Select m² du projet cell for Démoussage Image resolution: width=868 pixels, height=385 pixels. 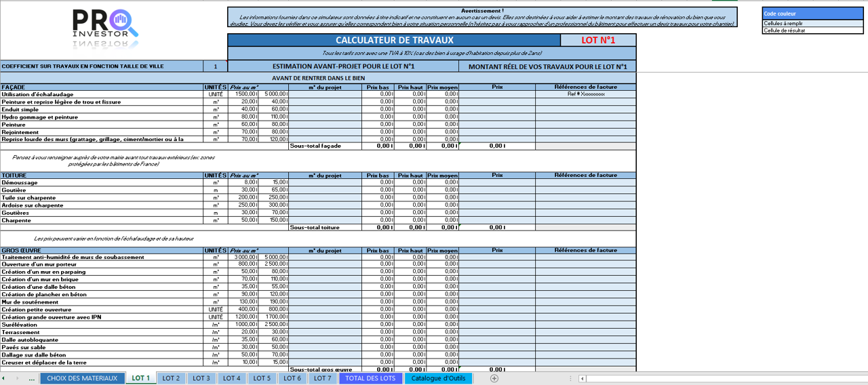[325, 182]
